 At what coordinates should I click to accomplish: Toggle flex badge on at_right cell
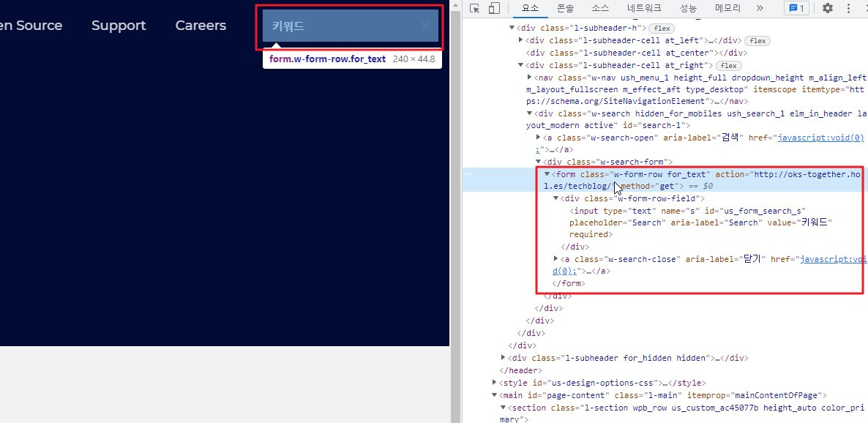(728, 66)
